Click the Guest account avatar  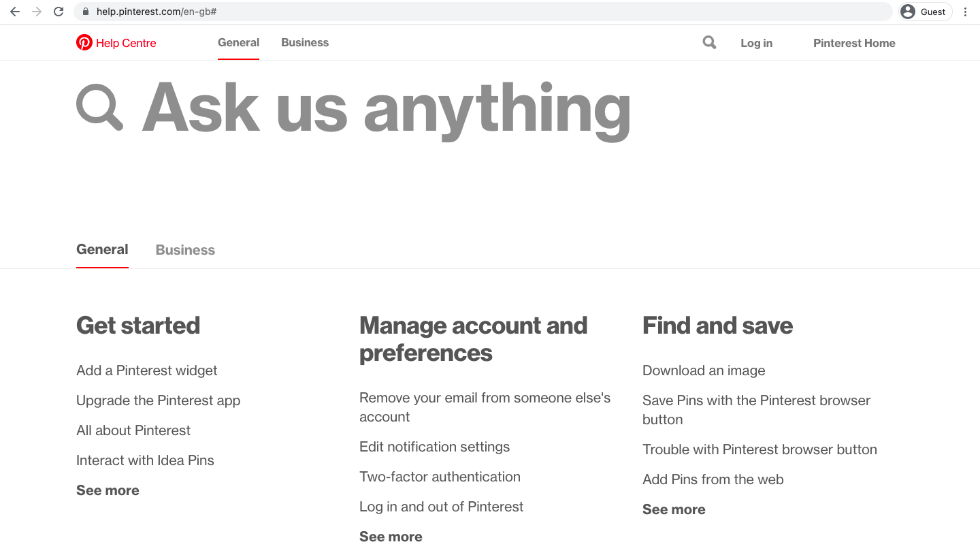924,11
